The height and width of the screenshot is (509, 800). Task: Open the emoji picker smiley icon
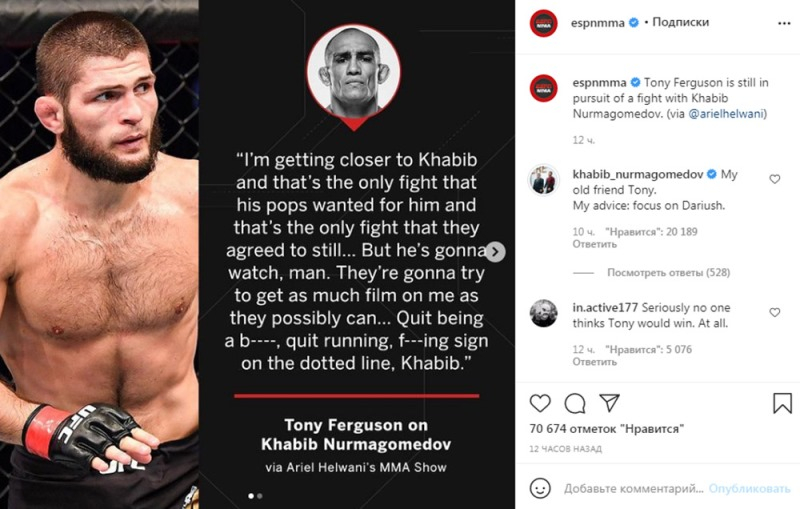coord(540,489)
